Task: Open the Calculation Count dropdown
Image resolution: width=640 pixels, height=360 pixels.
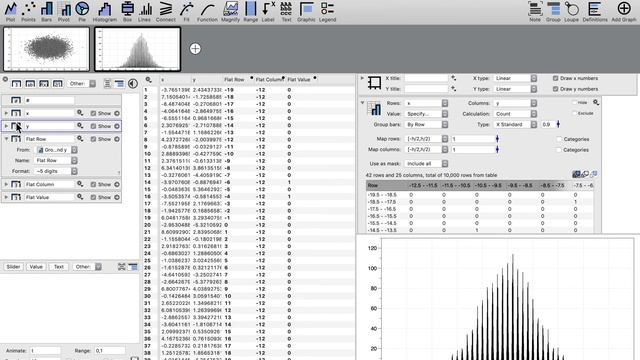Action: click(515, 114)
